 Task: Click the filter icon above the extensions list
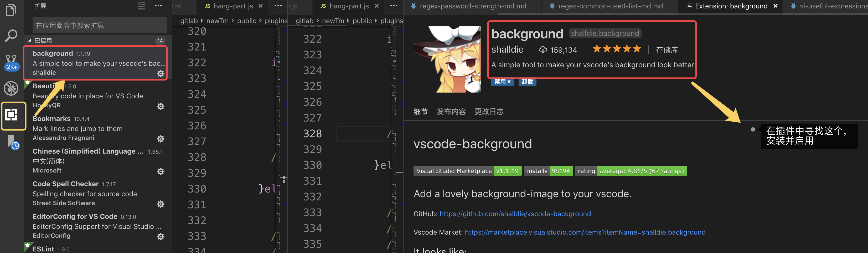[141, 6]
